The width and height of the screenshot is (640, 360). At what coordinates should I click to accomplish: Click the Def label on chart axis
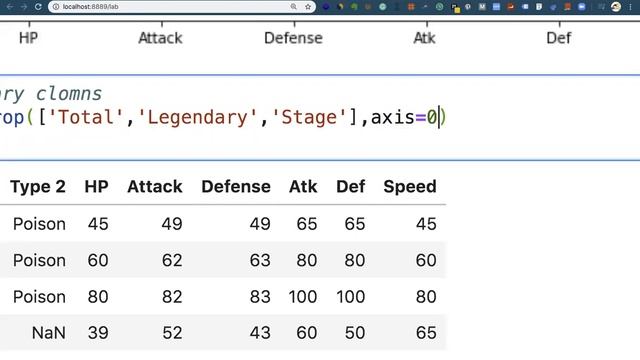click(x=558, y=38)
